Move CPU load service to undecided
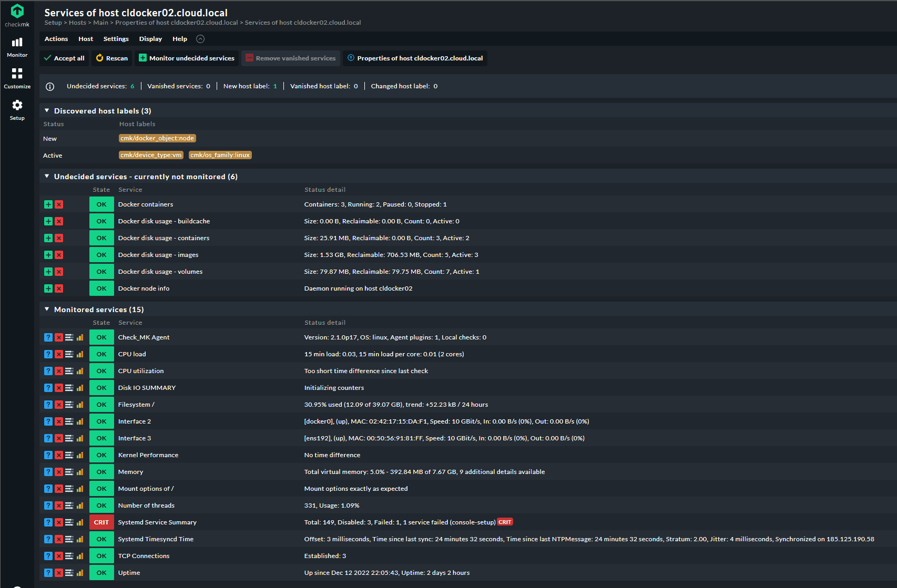The image size is (897, 588). click(48, 354)
